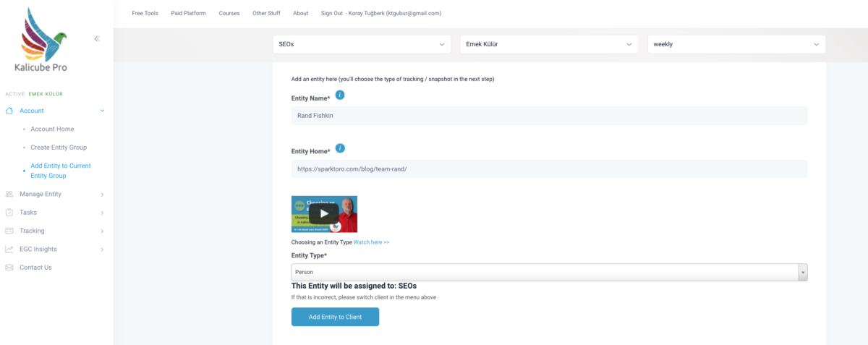
Task: Click the EGC Insights label in sidebar
Action: pyautogui.click(x=38, y=250)
